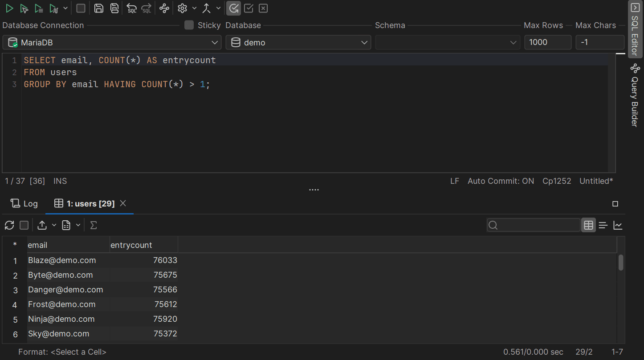This screenshot has width=644, height=360.
Task: Click the Max Chars field showing -1
Action: pos(600,42)
